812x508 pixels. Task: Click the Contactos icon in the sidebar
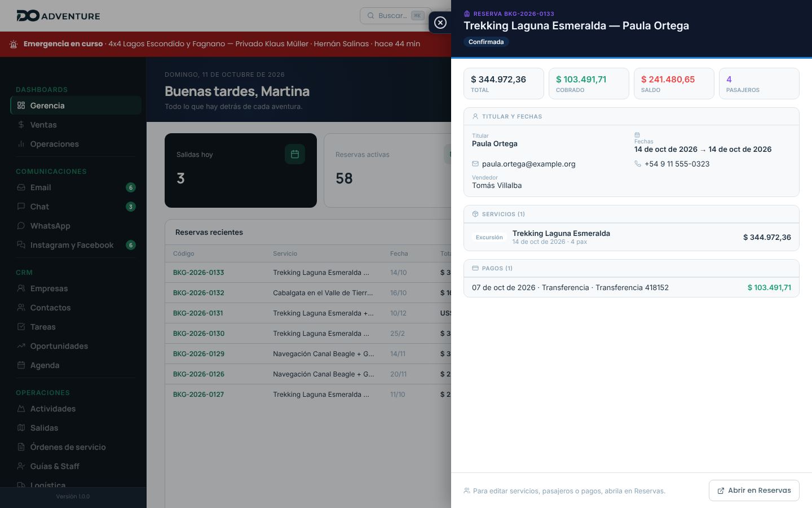click(21, 308)
